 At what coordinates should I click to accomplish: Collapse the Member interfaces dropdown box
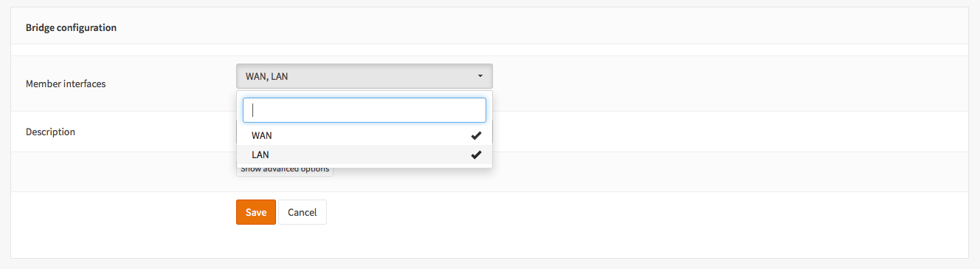tap(365, 76)
